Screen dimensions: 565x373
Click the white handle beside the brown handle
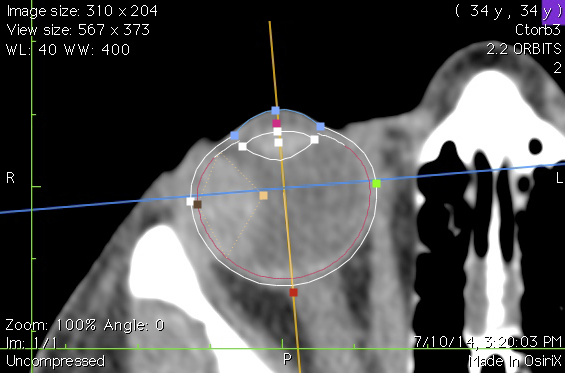pos(190,201)
